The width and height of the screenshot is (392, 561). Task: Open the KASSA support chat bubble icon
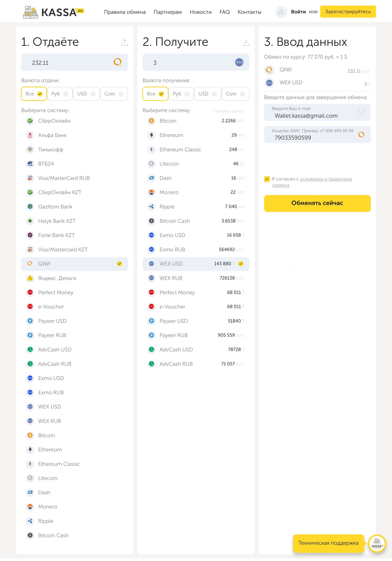(x=377, y=543)
